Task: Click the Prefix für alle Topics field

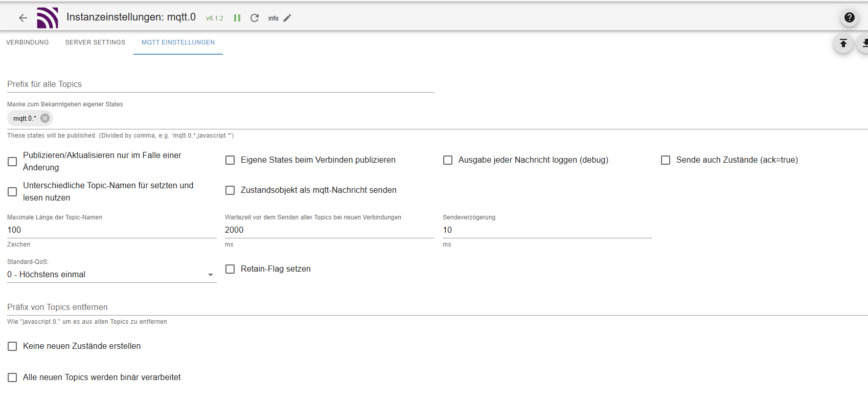Action: (221, 84)
